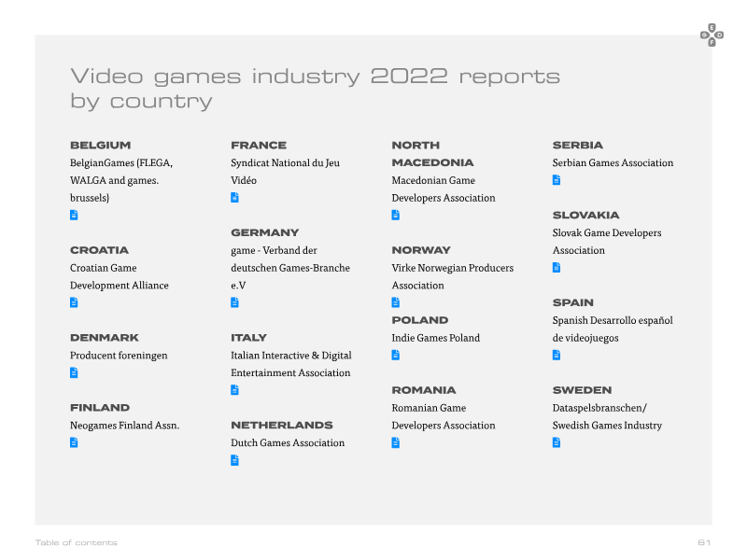The width and height of the screenshot is (747, 560).
Task: Select 'Producent foreningen' text
Action: click(x=119, y=356)
